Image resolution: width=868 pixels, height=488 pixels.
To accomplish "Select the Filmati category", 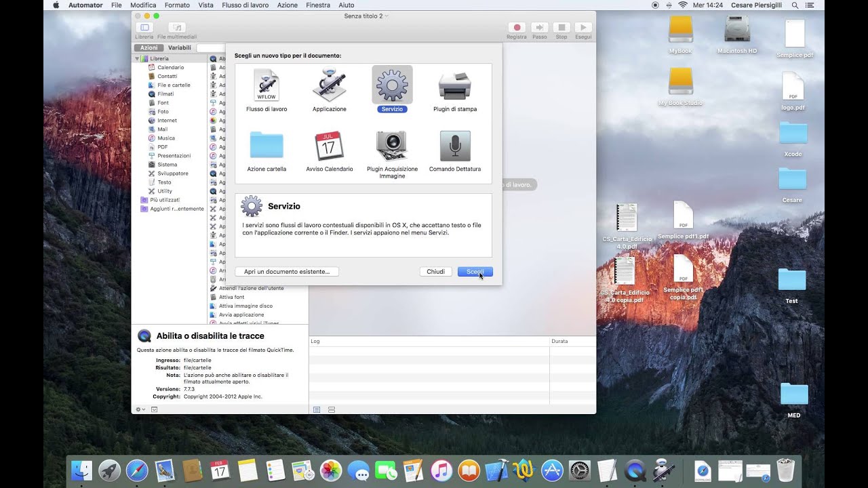I will click(165, 94).
